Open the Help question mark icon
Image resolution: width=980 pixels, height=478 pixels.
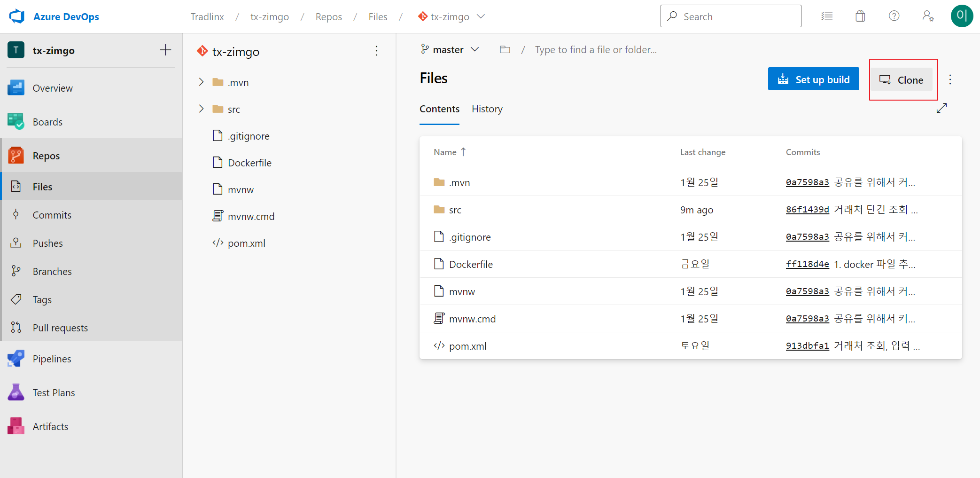click(894, 16)
